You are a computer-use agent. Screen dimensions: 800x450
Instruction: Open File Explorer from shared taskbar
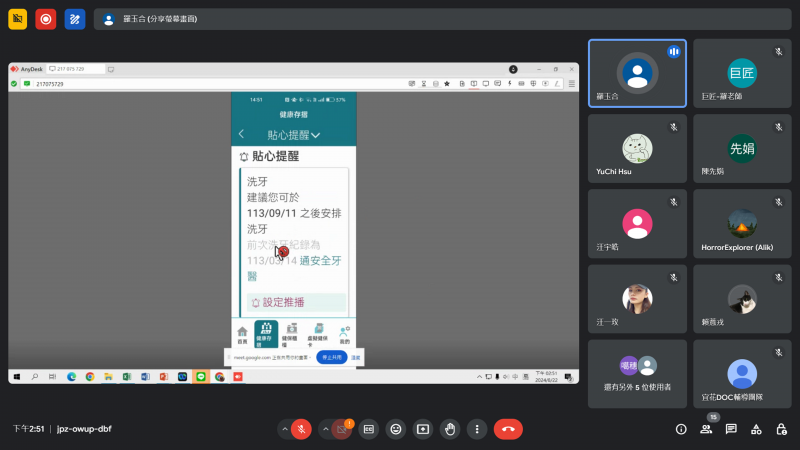[x=108, y=377]
